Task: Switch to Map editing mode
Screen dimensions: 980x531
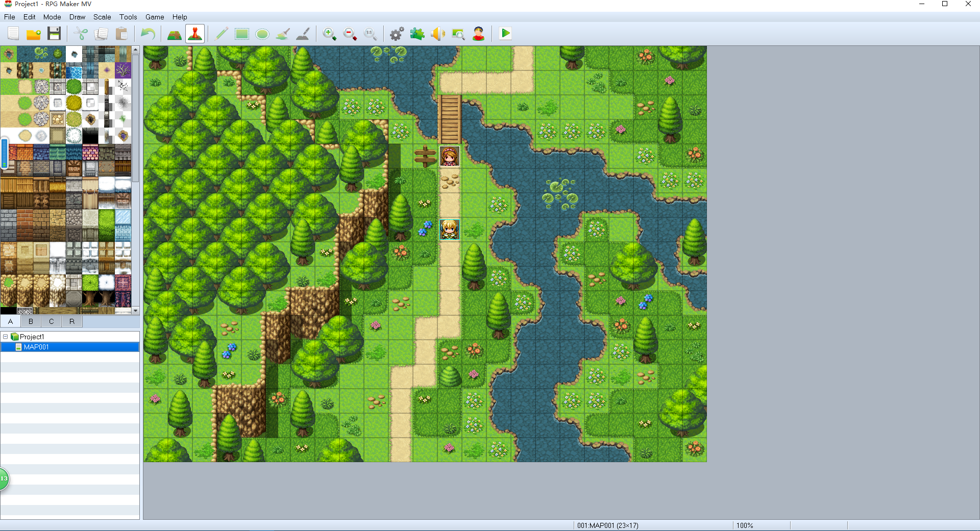Action: point(175,34)
